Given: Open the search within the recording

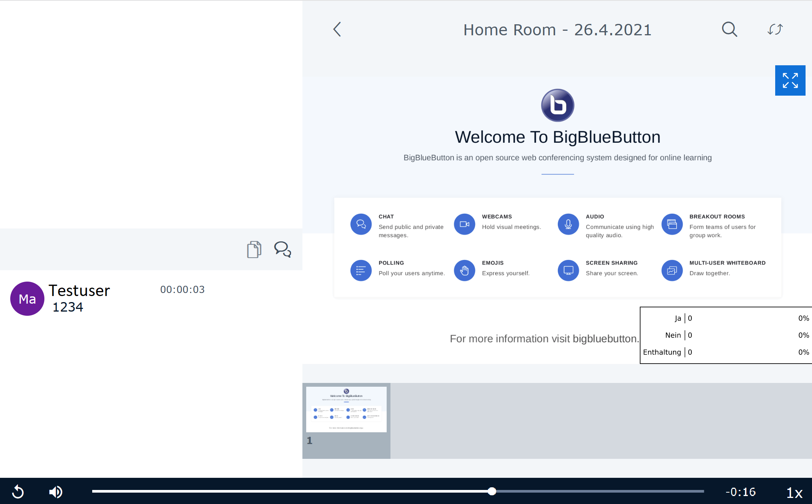Looking at the screenshot, I should [729, 29].
